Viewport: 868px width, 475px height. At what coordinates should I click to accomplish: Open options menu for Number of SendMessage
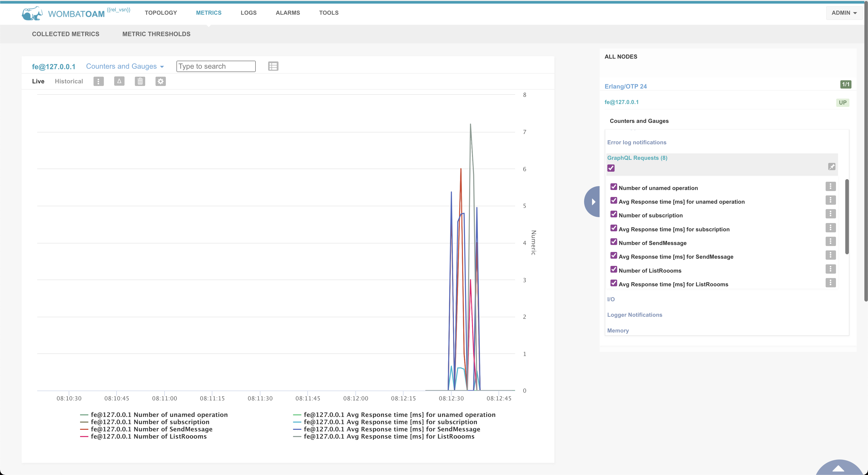point(830,241)
